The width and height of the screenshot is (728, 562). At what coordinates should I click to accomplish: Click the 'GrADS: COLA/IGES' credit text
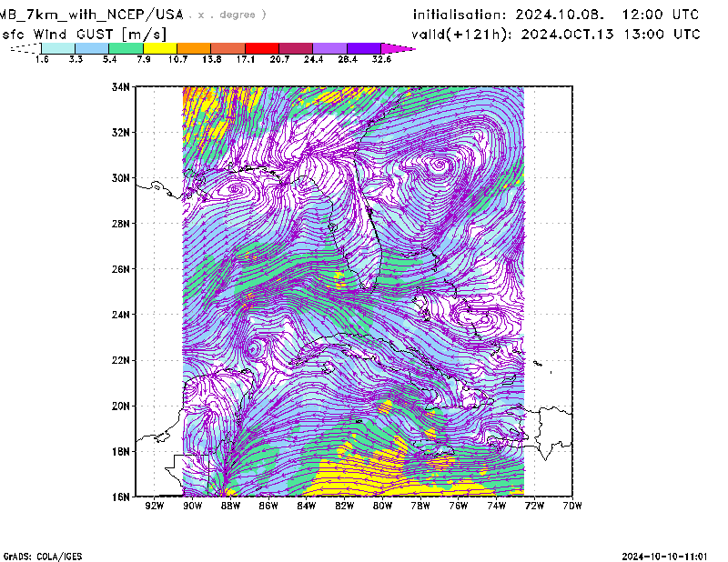(43, 557)
